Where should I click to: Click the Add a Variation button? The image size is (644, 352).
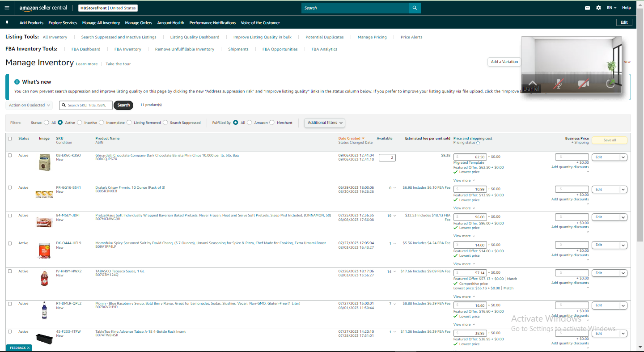pos(504,62)
